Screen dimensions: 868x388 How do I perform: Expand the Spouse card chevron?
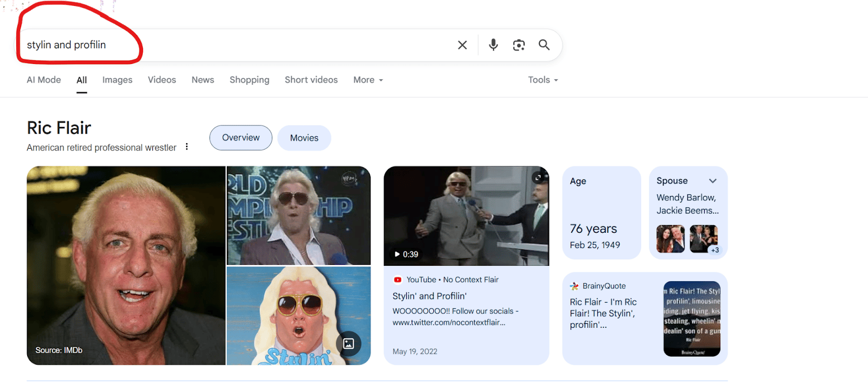713,181
